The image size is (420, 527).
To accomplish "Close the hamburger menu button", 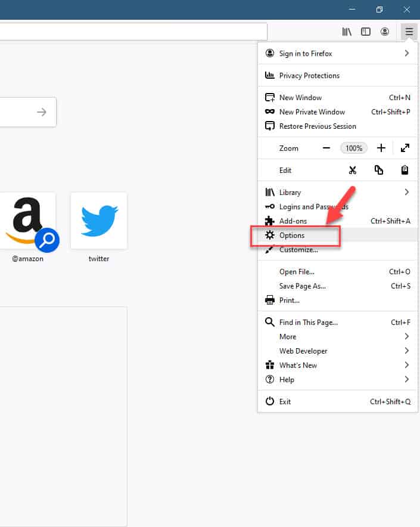I will click(x=409, y=32).
